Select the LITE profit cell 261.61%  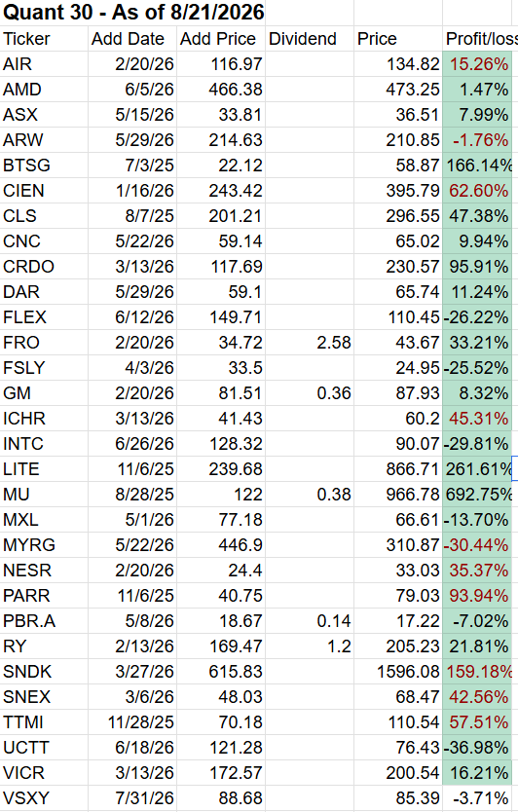(x=477, y=468)
